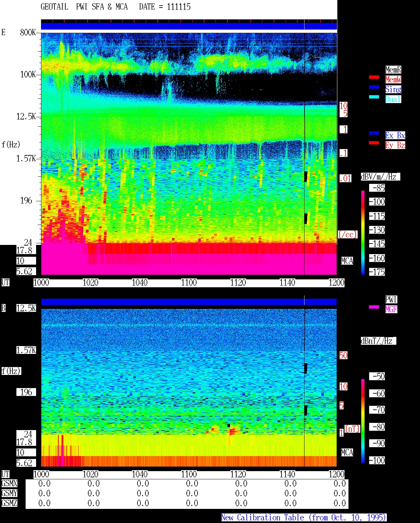This screenshot has height=523, width=420.
Task: Click the 1100 UT label under E panel
Action: [x=189, y=283]
